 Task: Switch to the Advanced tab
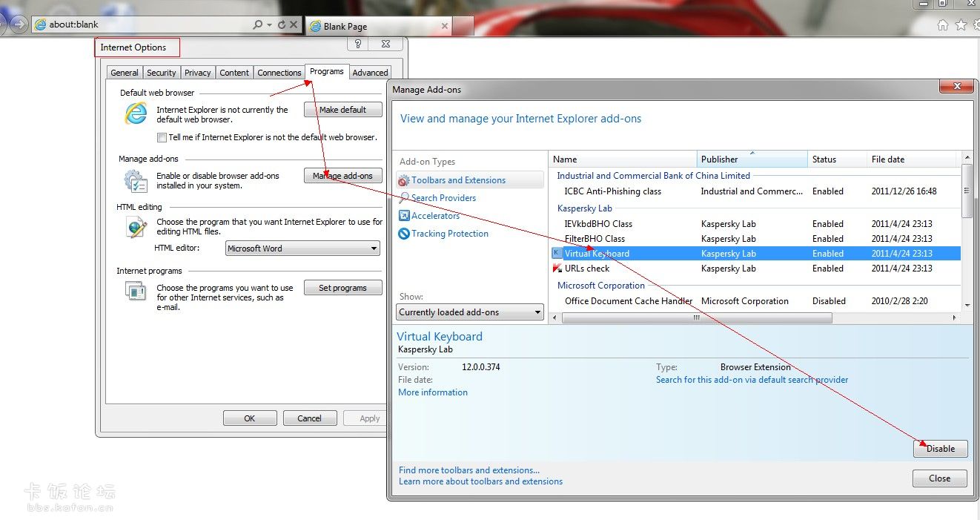click(370, 73)
